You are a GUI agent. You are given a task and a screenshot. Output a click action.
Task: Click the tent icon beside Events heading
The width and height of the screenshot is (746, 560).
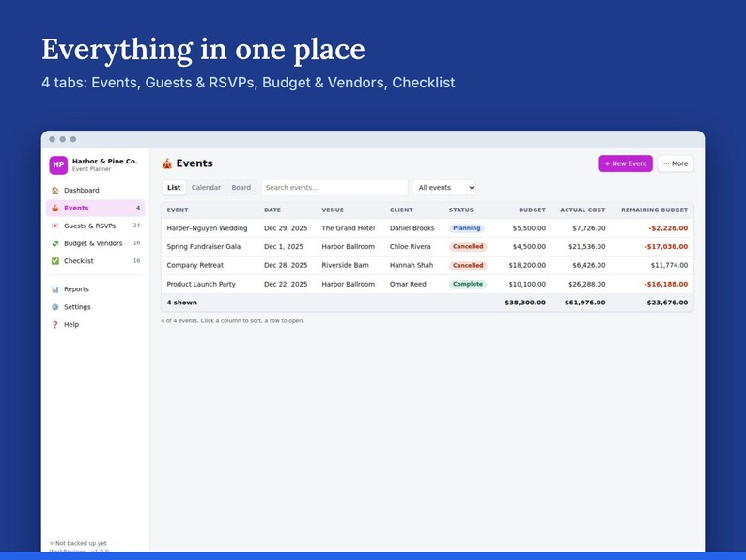click(x=166, y=163)
